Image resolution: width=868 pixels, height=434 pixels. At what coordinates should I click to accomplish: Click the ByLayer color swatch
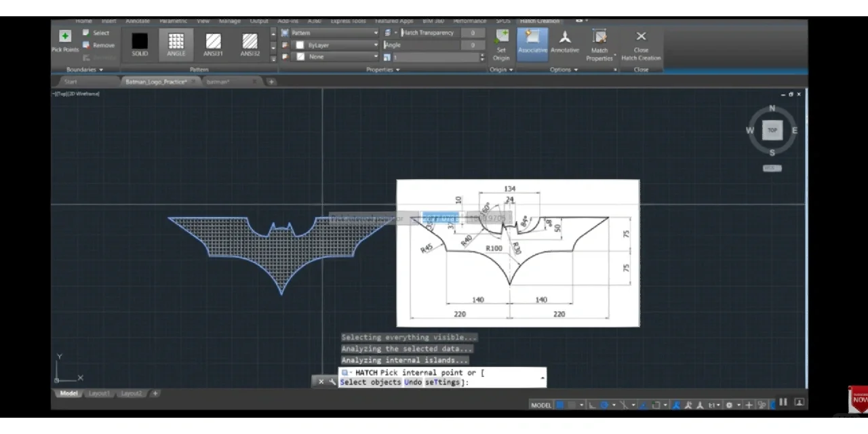pyautogui.click(x=300, y=45)
